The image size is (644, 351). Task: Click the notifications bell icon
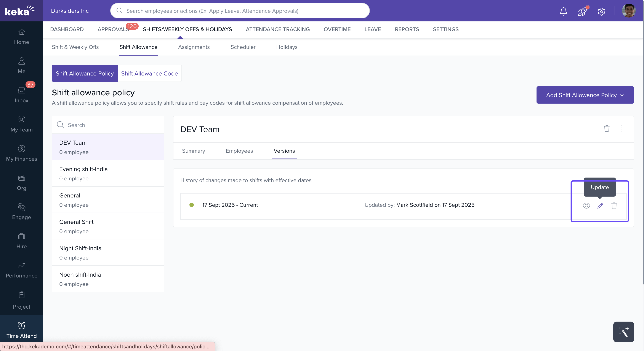pyautogui.click(x=563, y=11)
